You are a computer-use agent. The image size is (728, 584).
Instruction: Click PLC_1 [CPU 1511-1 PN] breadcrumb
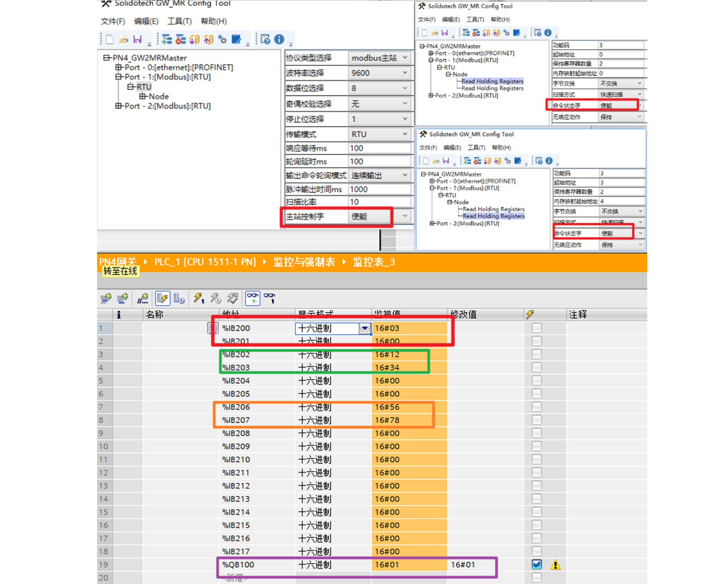tap(205, 262)
